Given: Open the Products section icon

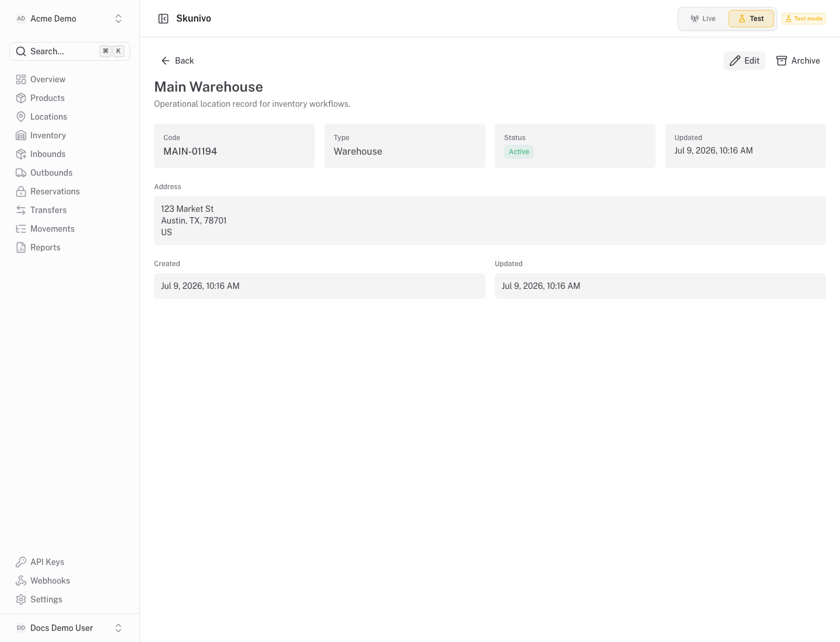Looking at the screenshot, I should [21, 98].
